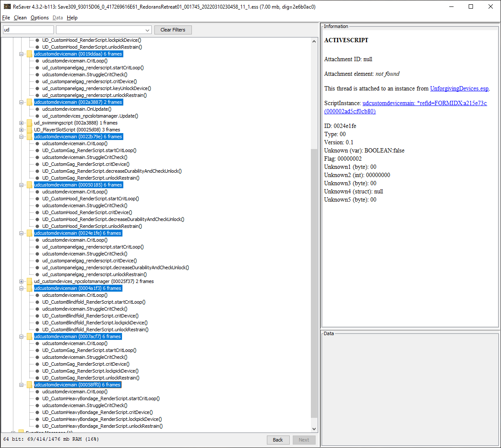
Task: Maximize the ReSaver window
Action: (x=471, y=7)
